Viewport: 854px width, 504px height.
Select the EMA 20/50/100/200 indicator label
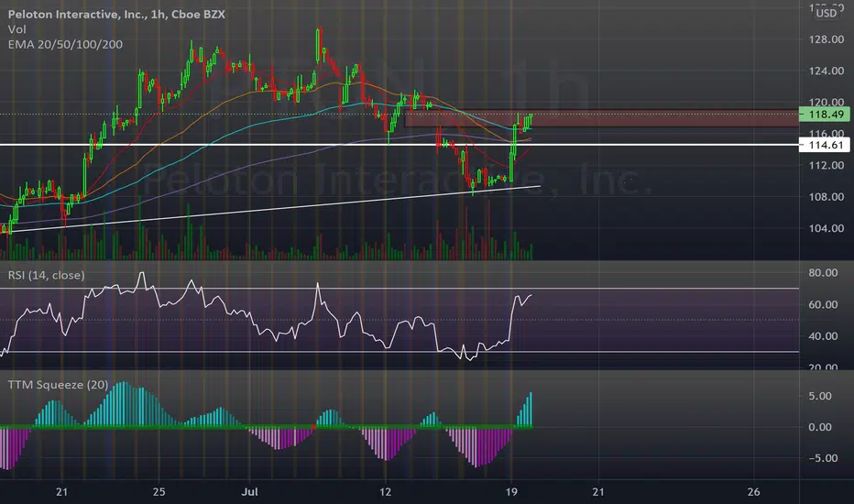pos(65,45)
